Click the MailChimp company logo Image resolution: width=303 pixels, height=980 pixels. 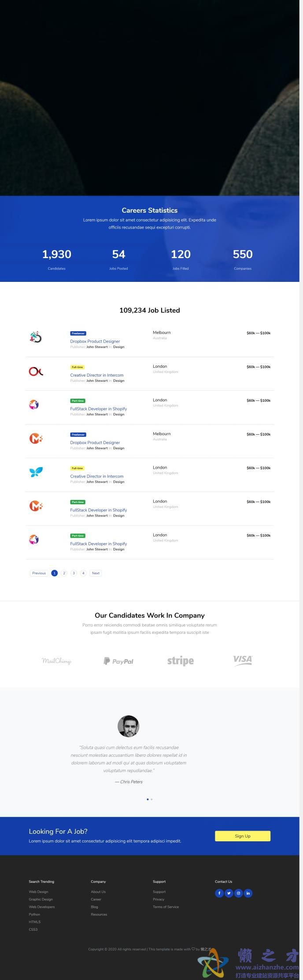(56, 661)
